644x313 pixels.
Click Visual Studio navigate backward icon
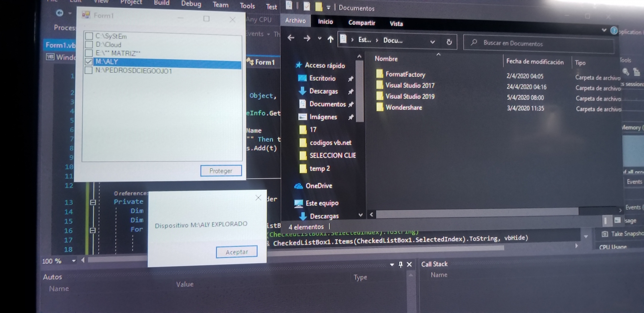coord(60,13)
